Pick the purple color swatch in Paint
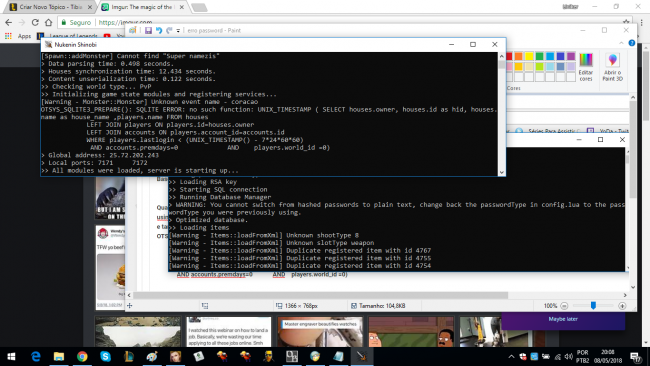This screenshot has height=366, width=650. tap(571, 56)
